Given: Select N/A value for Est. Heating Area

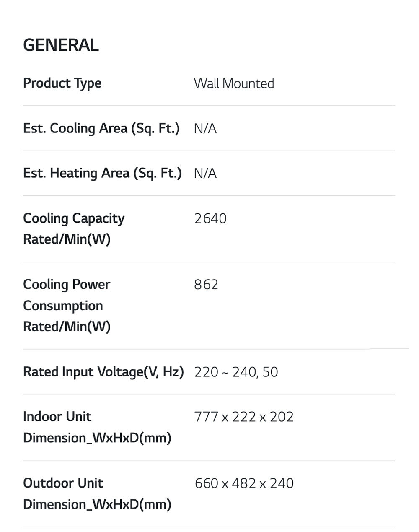Looking at the screenshot, I should (x=205, y=173).
